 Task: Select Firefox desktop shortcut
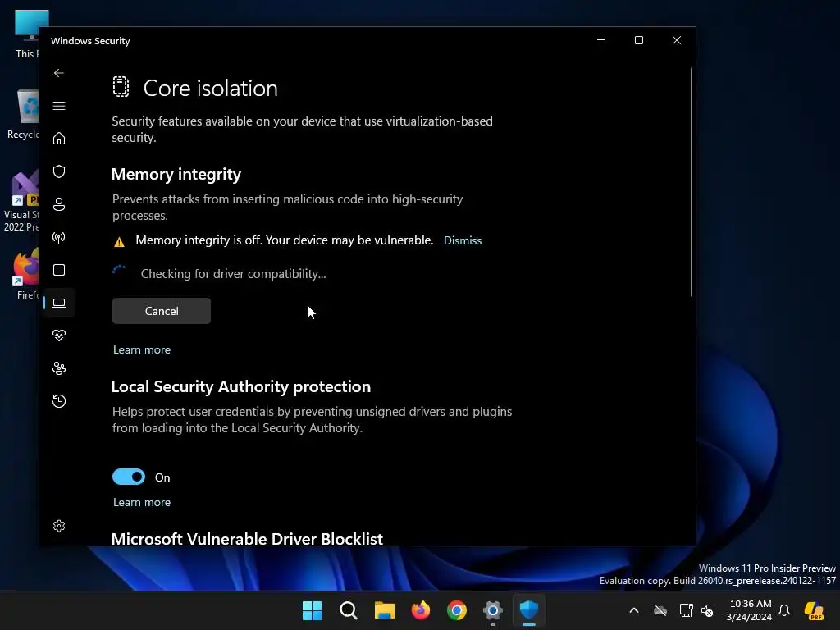coord(27,274)
